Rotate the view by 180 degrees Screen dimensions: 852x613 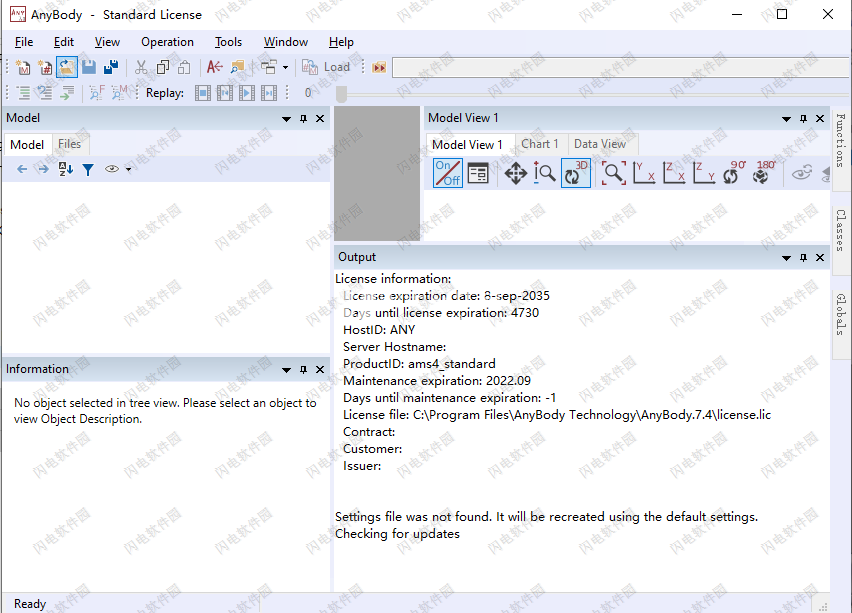point(765,172)
